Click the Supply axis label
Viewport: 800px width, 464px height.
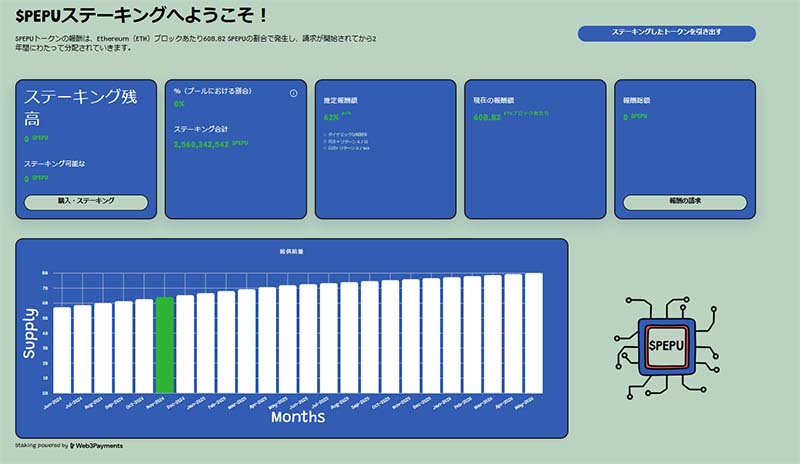tap(30, 333)
